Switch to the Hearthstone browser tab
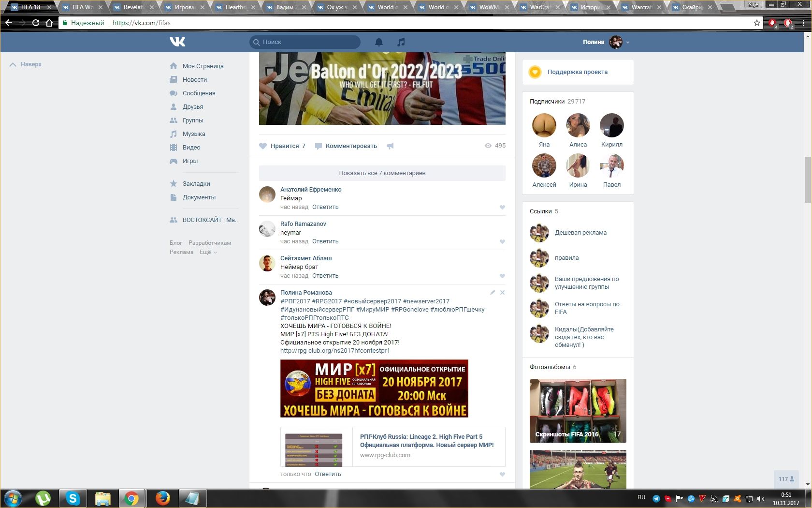The height and width of the screenshot is (508, 812). pyautogui.click(x=235, y=7)
